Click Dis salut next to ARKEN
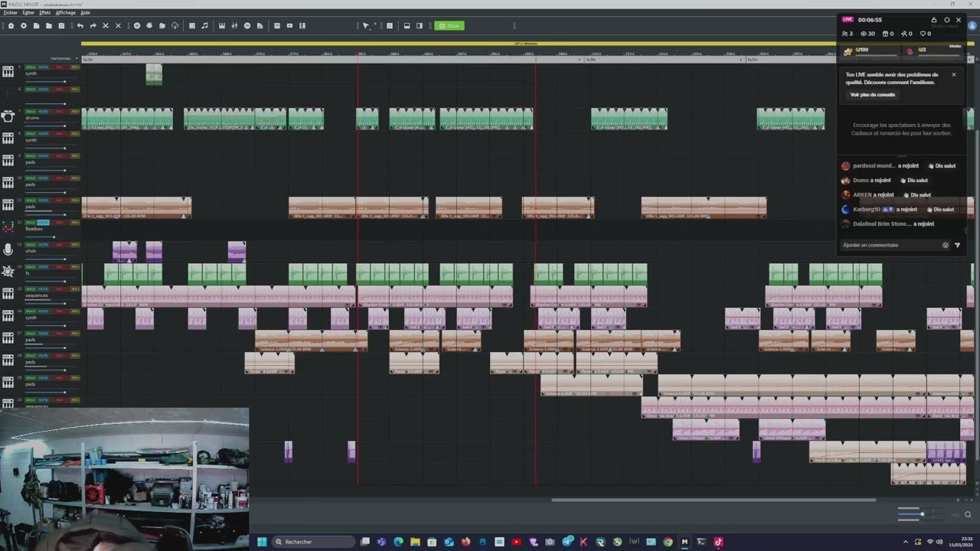The width and height of the screenshot is (980, 551). [917, 194]
